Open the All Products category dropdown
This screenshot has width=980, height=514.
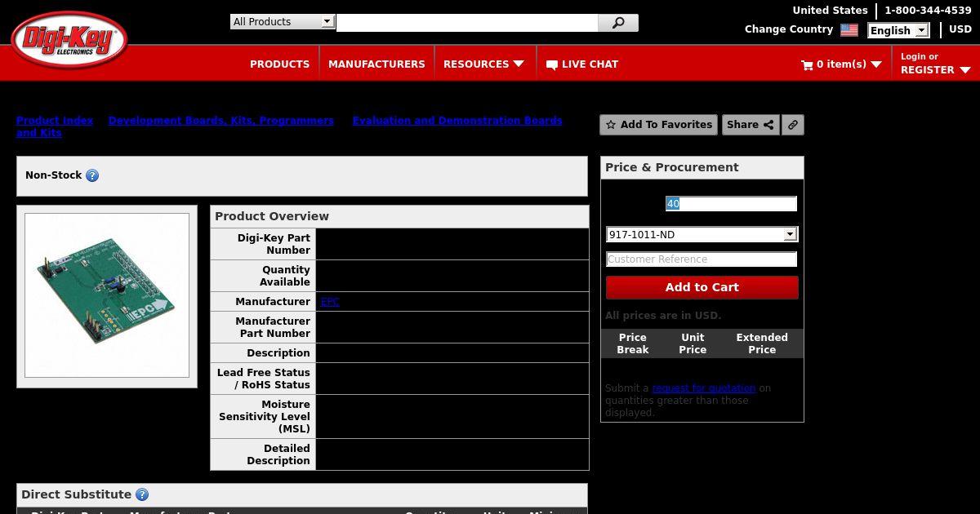coord(283,22)
